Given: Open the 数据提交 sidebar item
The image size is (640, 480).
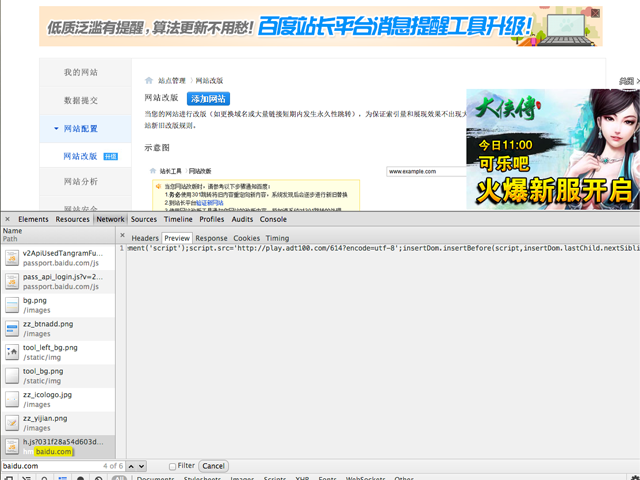Looking at the screenshot, I should click(x=81, y=101).
